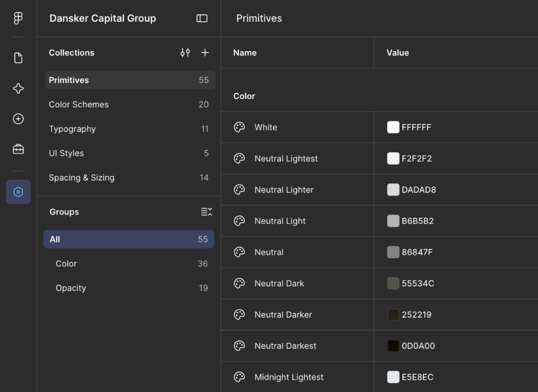Open the E5E8EC color swatch
538x392 pixels.
point(393,377)
